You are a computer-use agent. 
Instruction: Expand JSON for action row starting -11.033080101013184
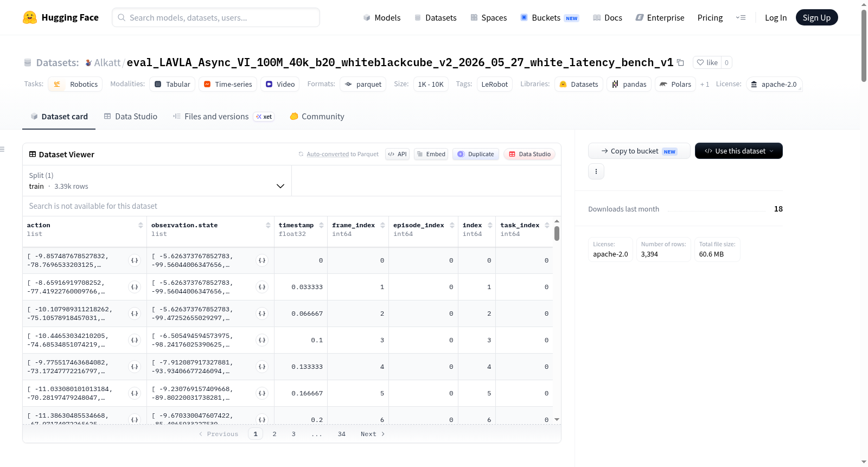(x=135, y=393)
